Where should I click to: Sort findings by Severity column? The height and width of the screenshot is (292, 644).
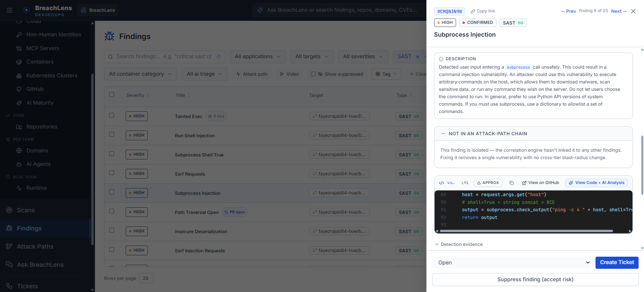coord(138,96)
